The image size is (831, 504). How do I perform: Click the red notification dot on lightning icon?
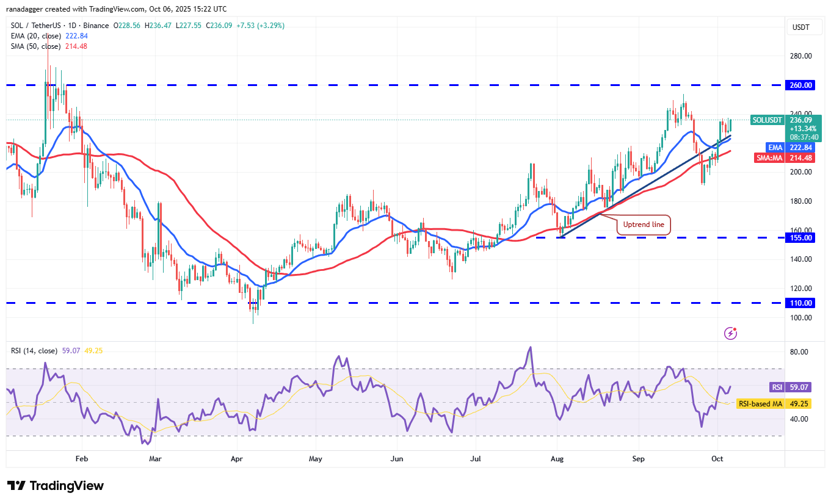pos(735,328)
